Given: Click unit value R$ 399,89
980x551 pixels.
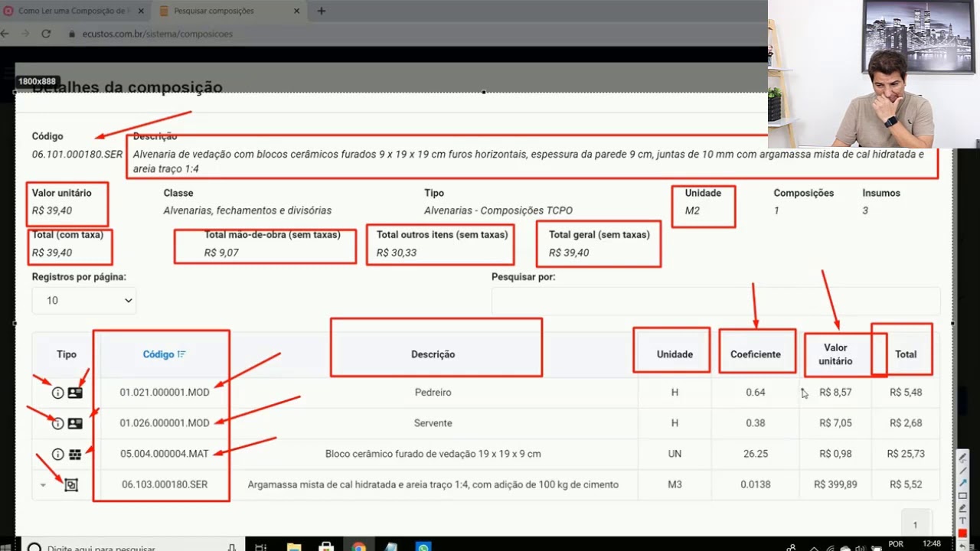Looking at the screenshot, I should pos(835,484).
